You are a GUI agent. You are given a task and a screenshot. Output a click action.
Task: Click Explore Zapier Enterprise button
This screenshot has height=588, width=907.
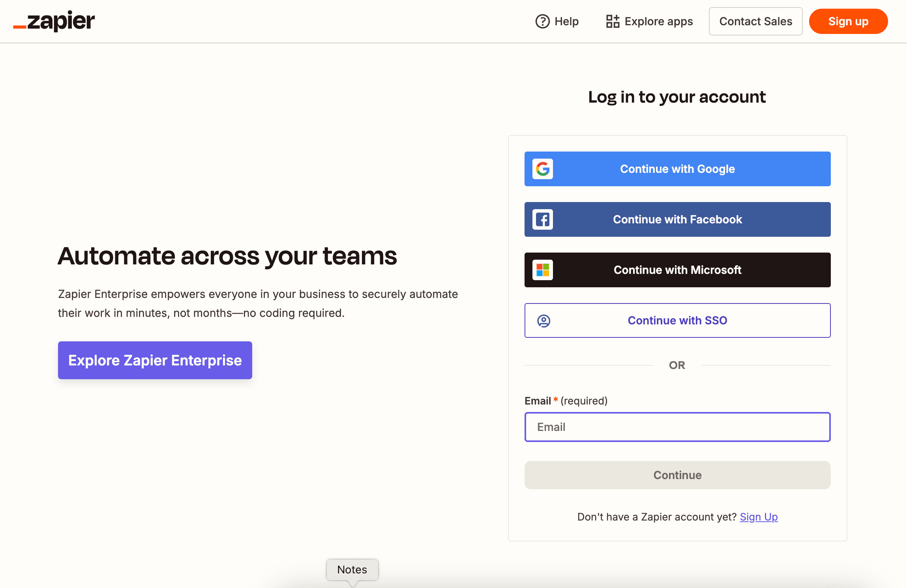point(155,360)
